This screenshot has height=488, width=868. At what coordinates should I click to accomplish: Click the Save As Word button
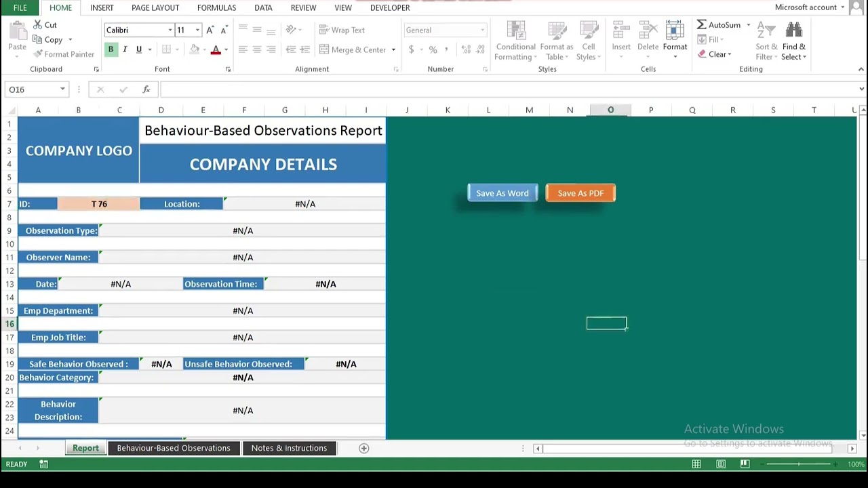(x=502, y=193)
